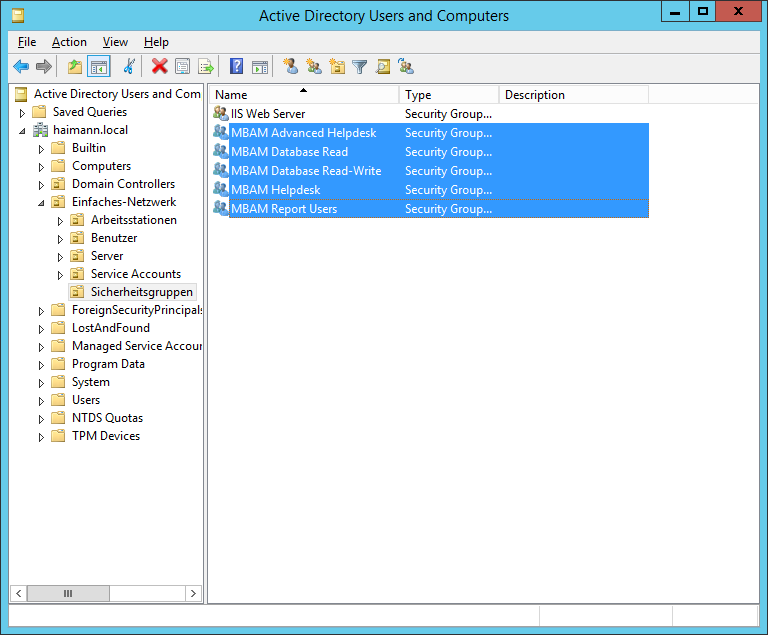Expand the Arbeitsstationen OU

click(x=60, y=221)
